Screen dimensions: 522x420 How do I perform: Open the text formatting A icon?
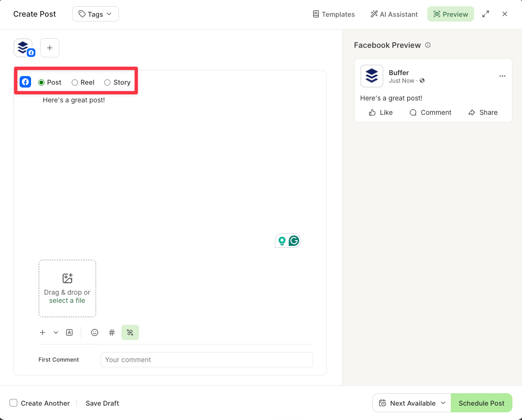[69, 332]
